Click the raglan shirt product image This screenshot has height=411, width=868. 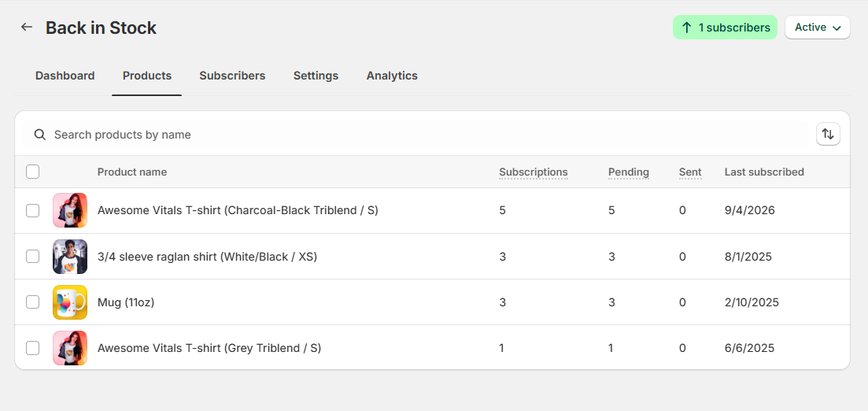pyautogui.click(x=70, y=257)
